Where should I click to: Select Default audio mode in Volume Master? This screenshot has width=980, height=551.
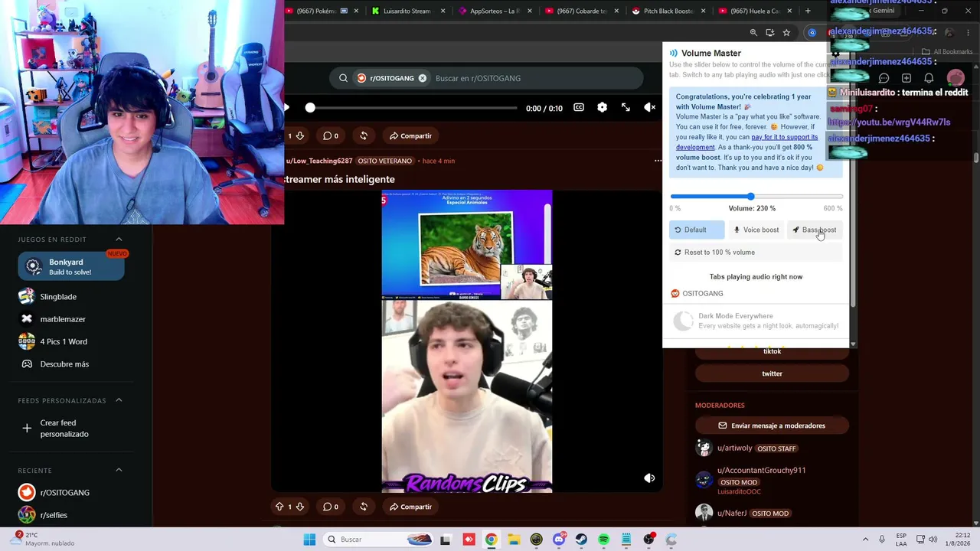[696, 230]
